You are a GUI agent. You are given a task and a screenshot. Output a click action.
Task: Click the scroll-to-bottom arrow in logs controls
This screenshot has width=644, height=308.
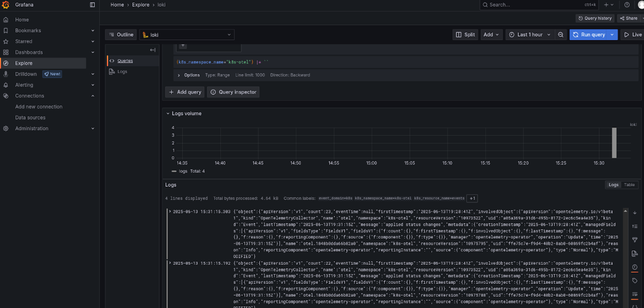click(x=635, y=213)
